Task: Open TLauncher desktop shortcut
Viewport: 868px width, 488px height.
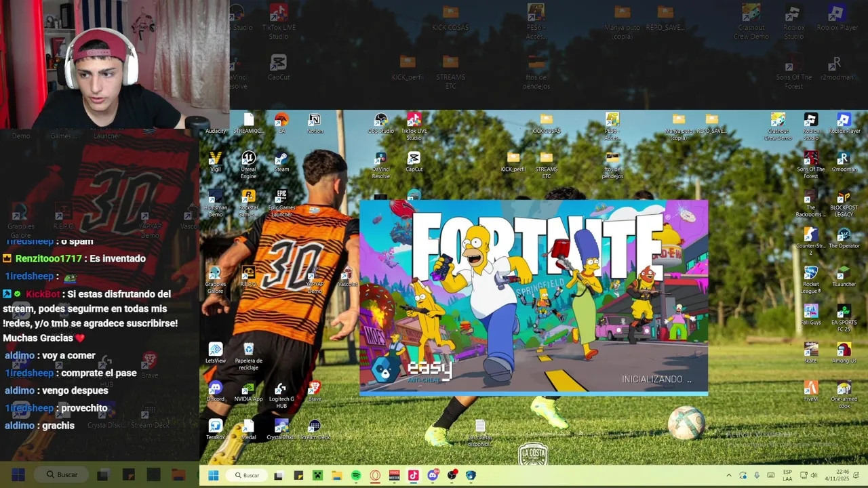Action: pos(844,277)
